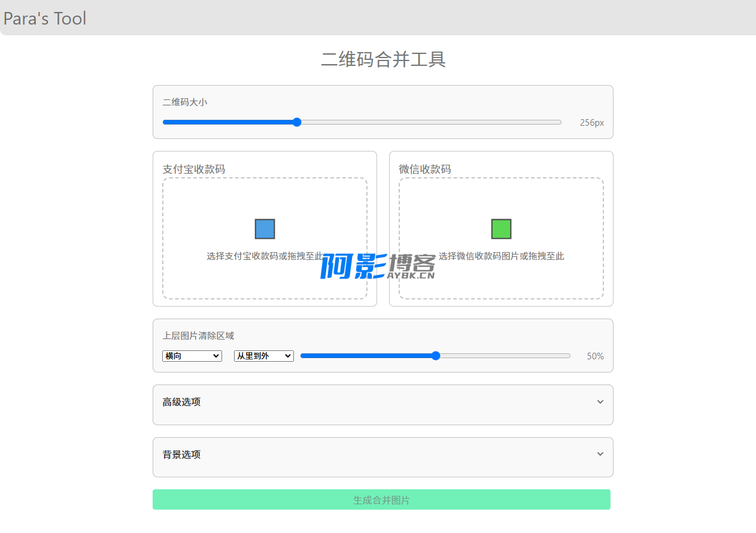Click the blue Alipay upload icon
This screenshot has height=533, width=756.
(x=265, y=229)
